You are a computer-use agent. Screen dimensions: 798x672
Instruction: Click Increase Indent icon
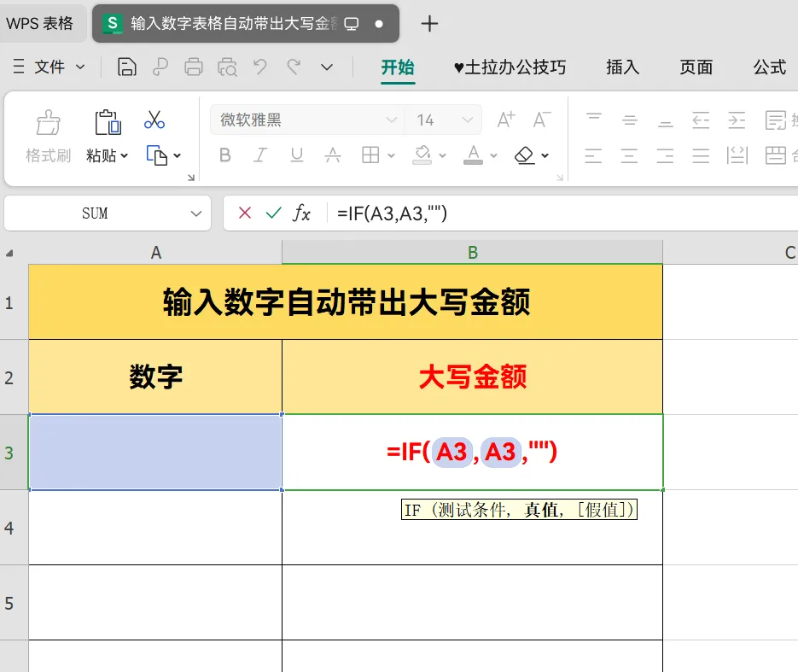(737, 120)
